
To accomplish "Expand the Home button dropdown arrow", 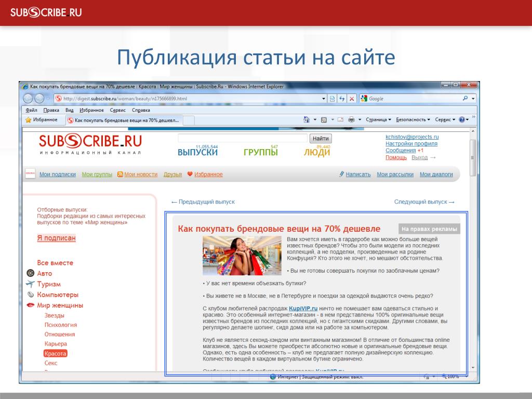I will pos(315,120).
